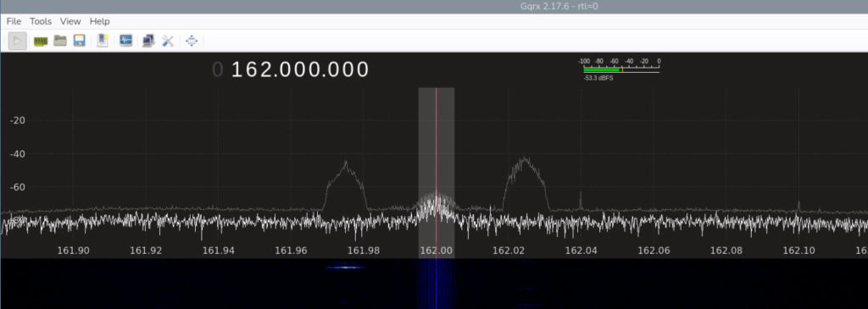This screenshot has height=309, width=868.
Task: Click the greyed leading zero frequency digit
Action: click(x=218, y=69)
